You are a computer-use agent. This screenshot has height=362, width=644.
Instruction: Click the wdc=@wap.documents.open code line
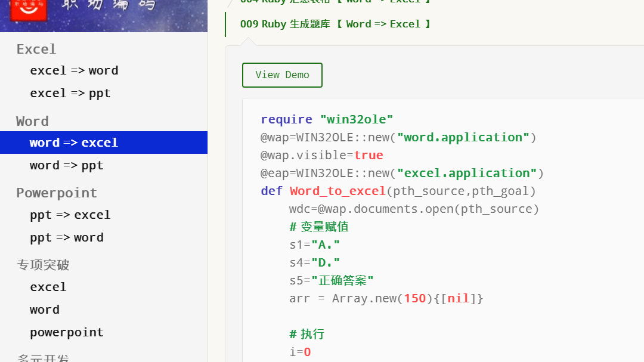pyautogui.click(x=414, y=209)
